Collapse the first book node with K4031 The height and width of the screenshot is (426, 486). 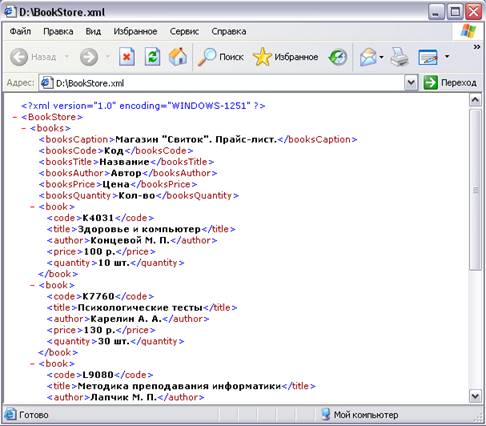point(32,207)
